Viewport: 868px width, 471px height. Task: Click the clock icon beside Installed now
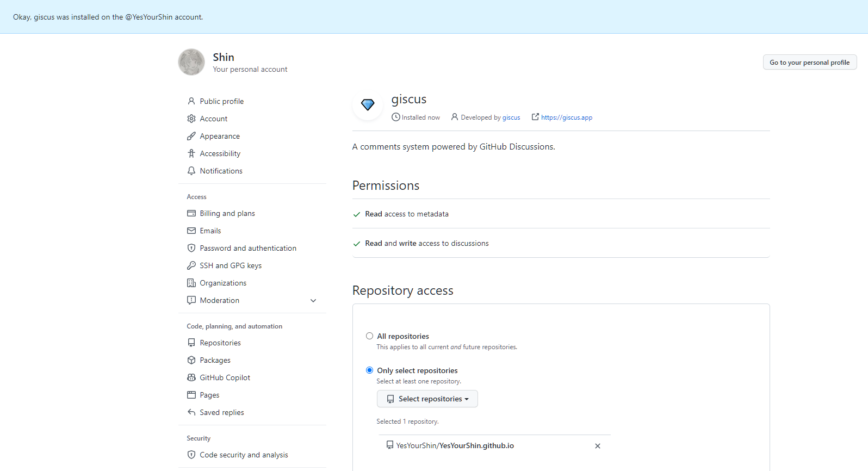click(x=396, y=117)
